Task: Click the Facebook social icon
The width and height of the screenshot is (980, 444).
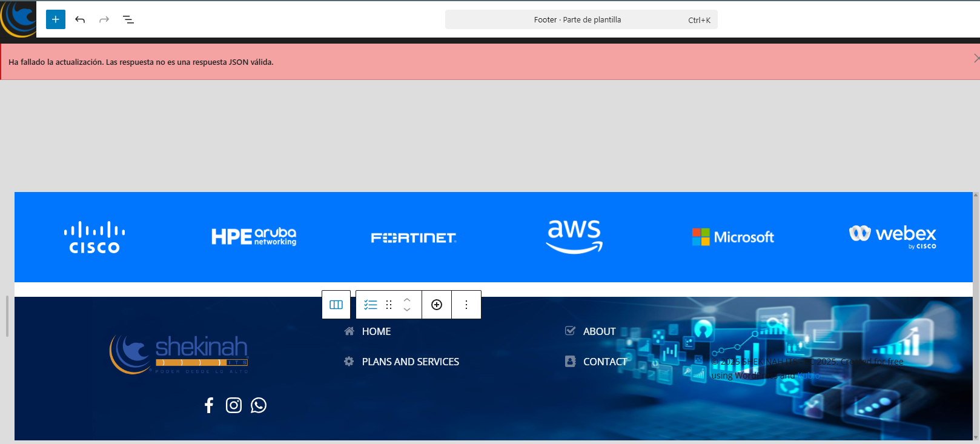Action: pos(209,405)
